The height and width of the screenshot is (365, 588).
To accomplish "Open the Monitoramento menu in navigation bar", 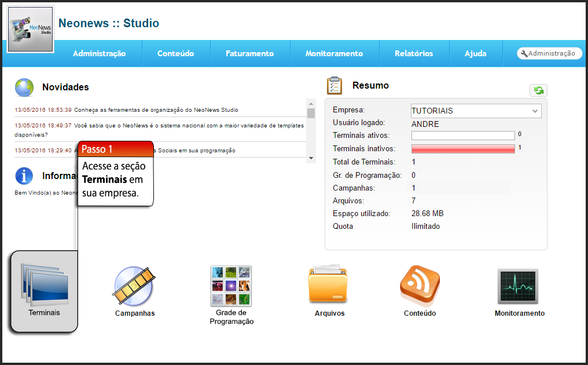I will click(x=334, y=53).
